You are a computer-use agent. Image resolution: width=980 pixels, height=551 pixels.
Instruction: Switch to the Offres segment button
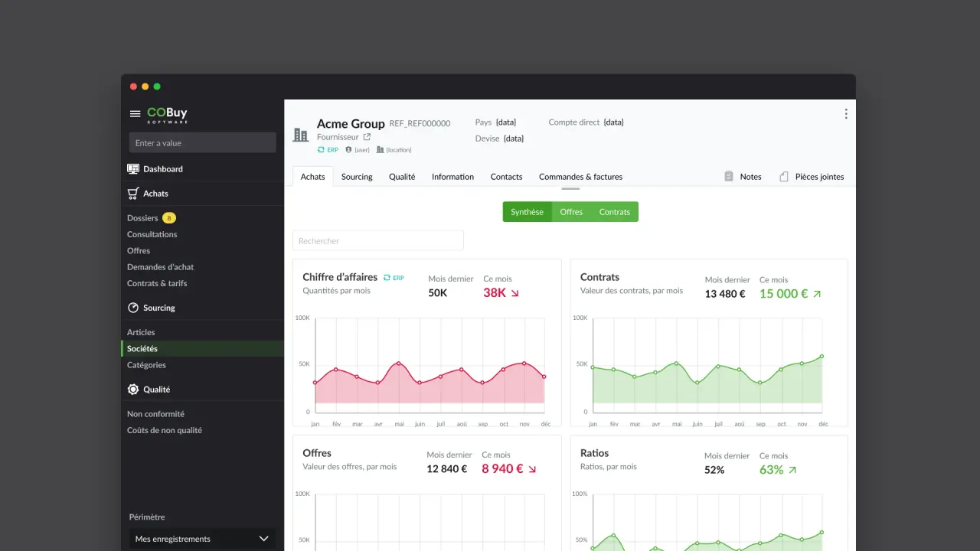[x=571, y=212]
